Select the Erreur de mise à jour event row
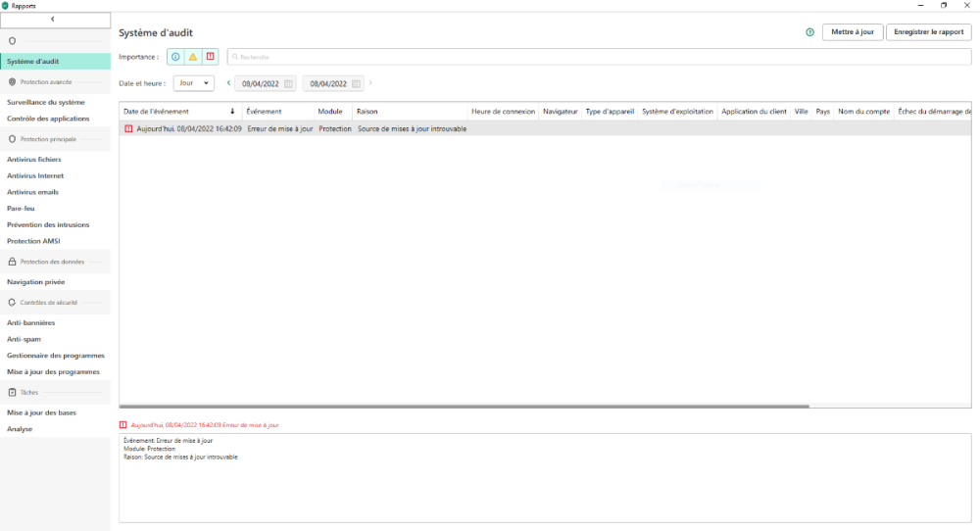The image size is (980, 531). pyautogui.click(x=545, y=128)
